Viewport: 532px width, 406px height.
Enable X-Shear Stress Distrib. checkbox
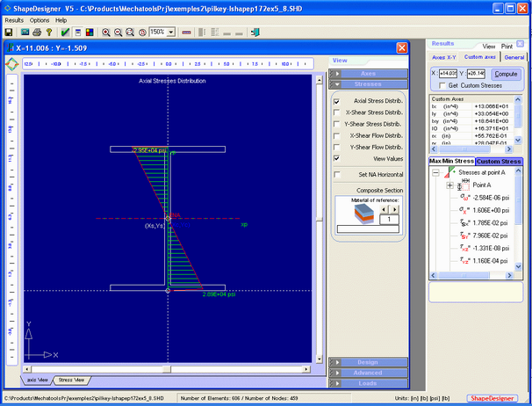[x=336, y=112]
